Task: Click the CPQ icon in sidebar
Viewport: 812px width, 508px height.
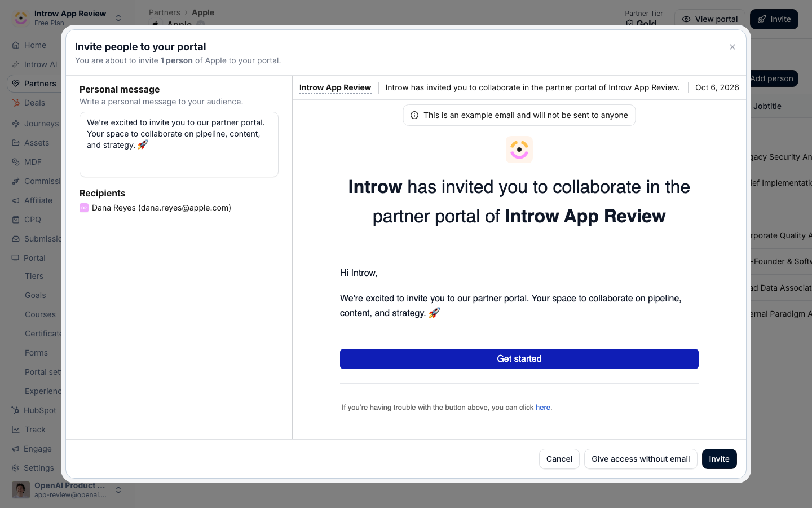Action: click(x=16, y=220)
